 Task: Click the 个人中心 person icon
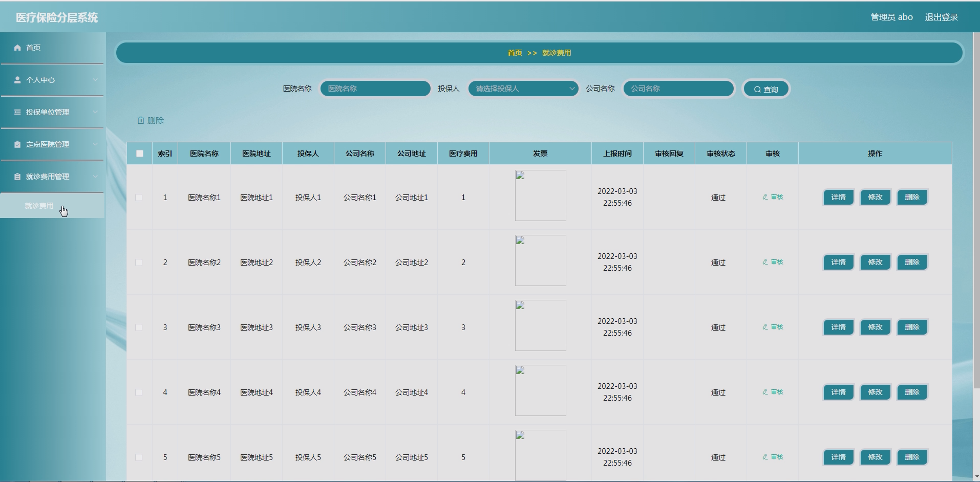[x=17, y=80]
